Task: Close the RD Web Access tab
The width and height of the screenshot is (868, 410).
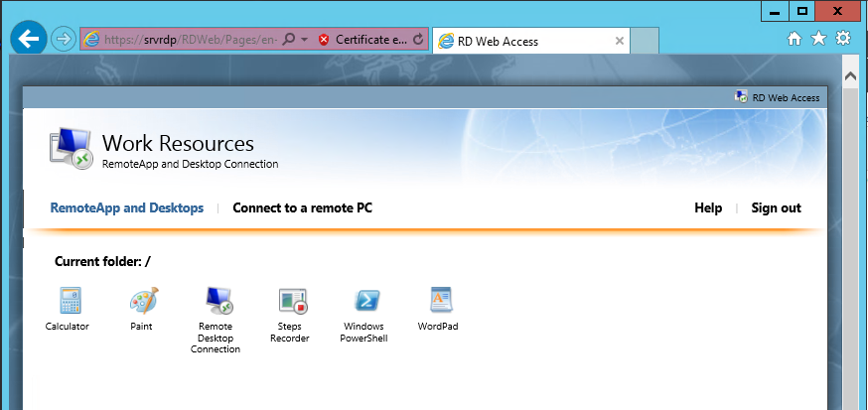Action: click(x=620, y=41)
